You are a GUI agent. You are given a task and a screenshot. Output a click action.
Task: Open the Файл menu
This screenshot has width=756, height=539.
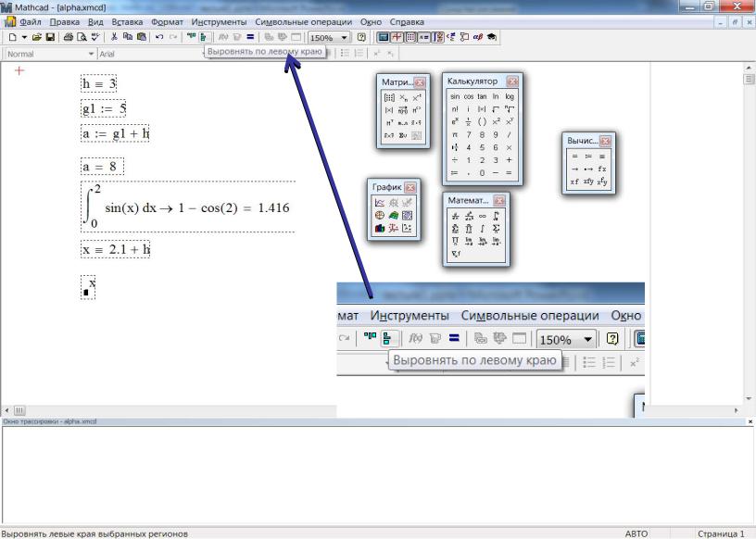pos(31,22)
